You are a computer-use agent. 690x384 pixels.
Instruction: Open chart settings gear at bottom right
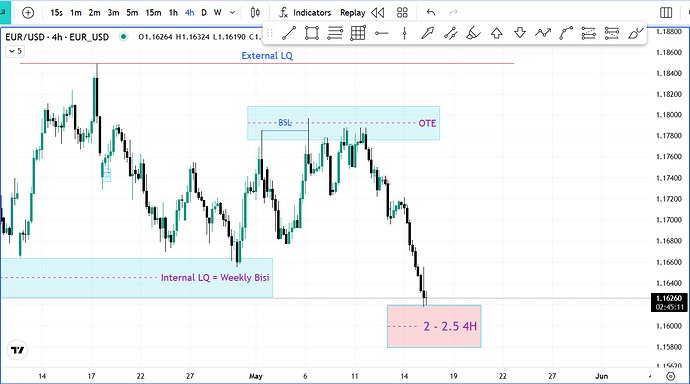(x=670, y=376)
